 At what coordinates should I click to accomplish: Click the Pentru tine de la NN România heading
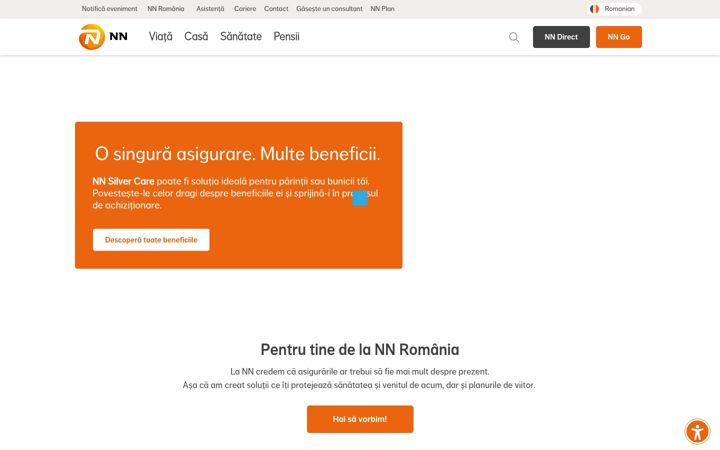(x=360, y=349)
